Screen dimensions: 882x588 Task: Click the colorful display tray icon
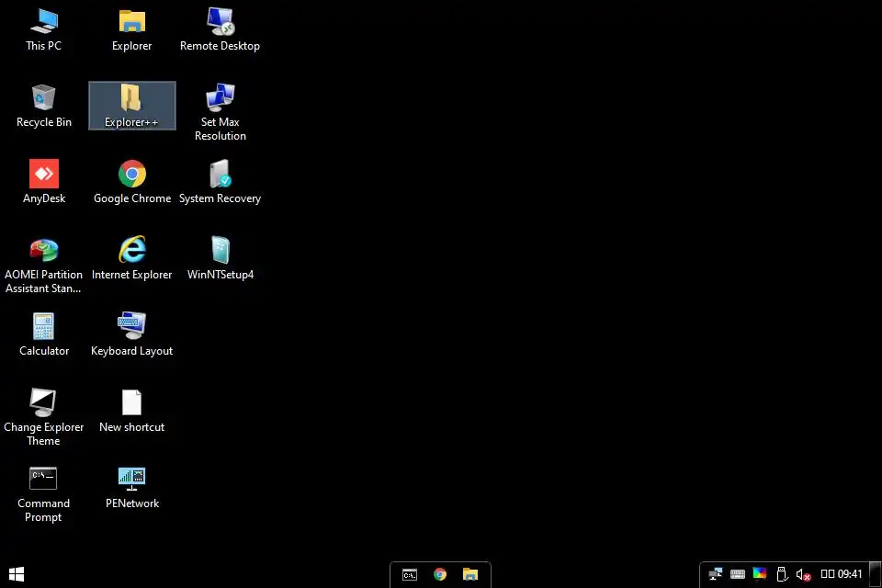[760, 574]
